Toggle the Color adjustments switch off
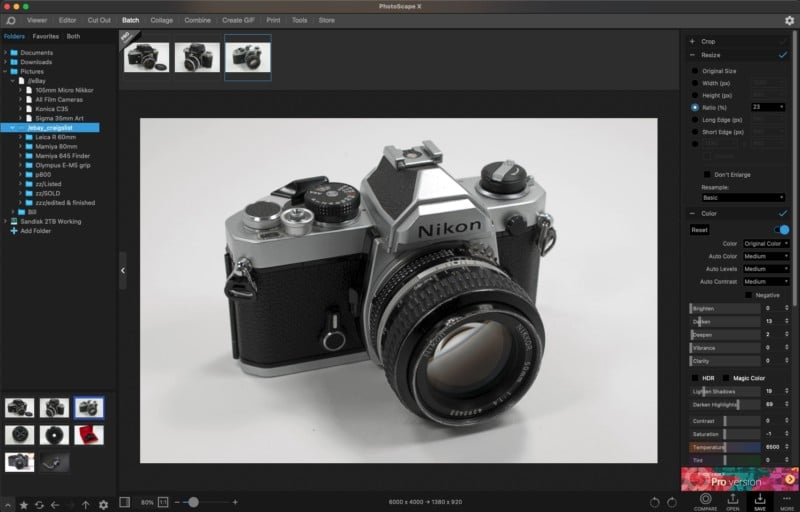 pos(781,230)
